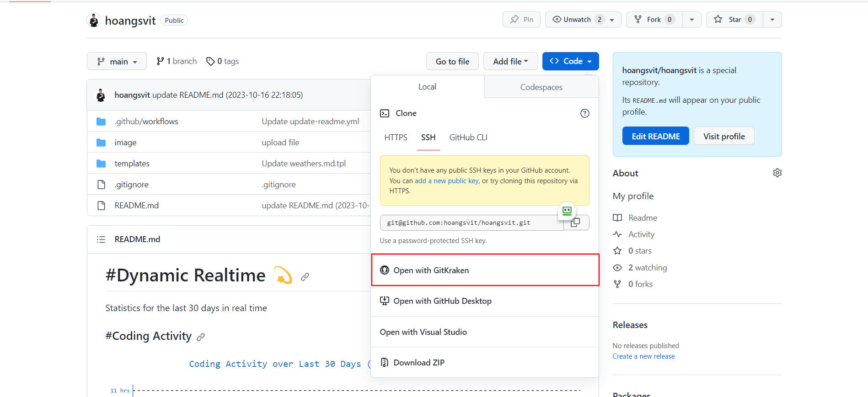The height and width of the screenshot is (397, 868).
Task: Click the .github/workflows folder icon
Action: pyautogui.click(x=101, y=122)
